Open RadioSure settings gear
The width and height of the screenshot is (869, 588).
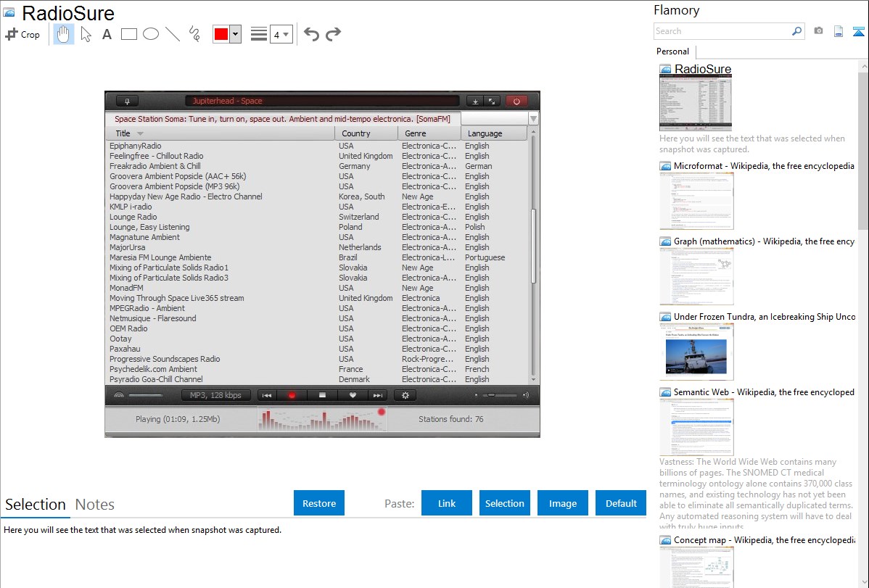tap(405, 396)
